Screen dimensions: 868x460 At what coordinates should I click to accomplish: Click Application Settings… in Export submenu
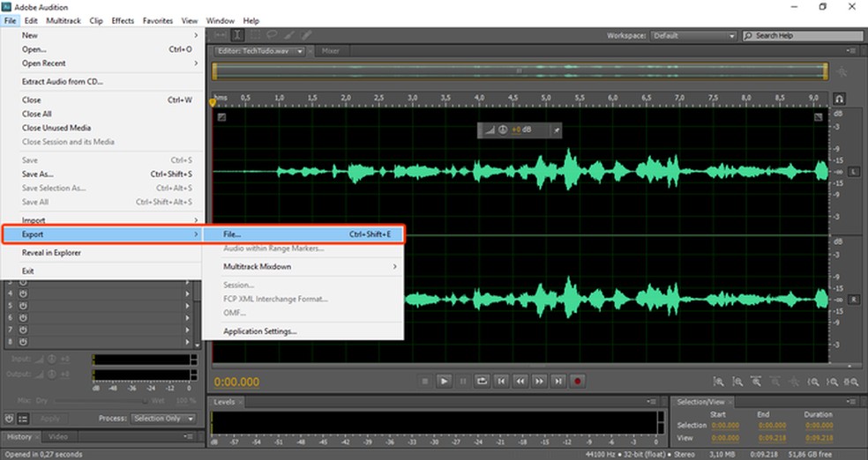pyautogui.click(x=260, y=331)
